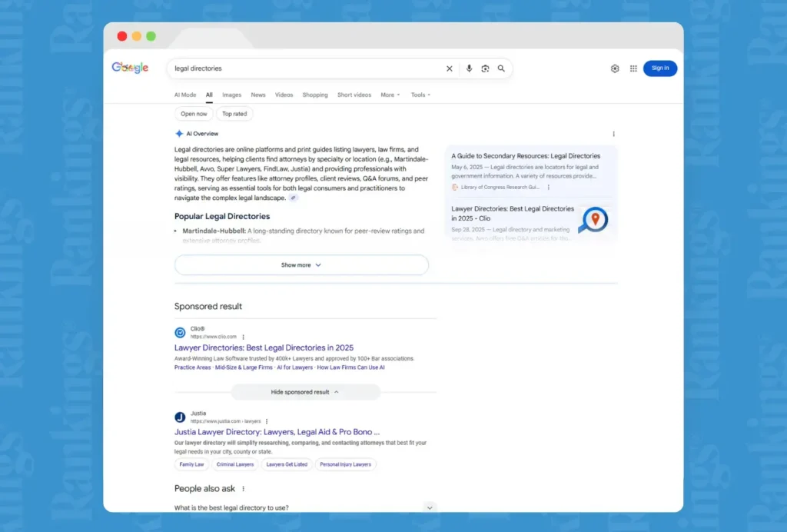
Task: Click 'Library of Congress Research Gui...' source name
Action: tap(500, 188)
